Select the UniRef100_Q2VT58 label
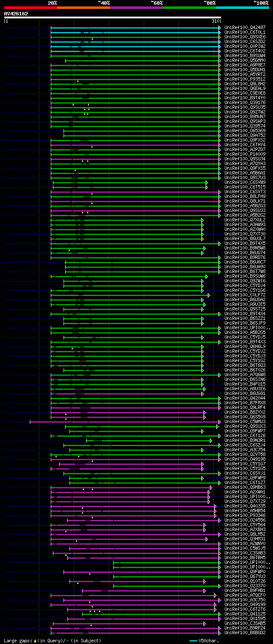The height and width of the screenshot is (644, 273). (x=245, y=454)
